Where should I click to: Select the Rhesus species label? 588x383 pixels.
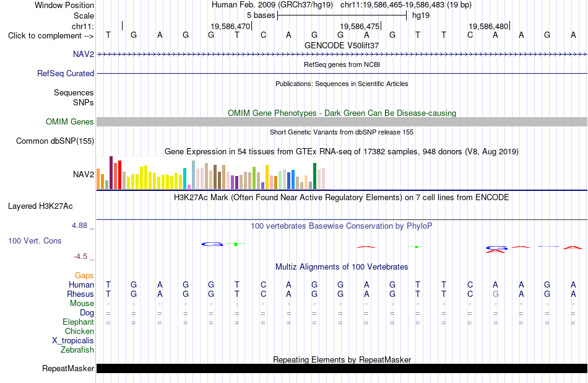point(80,294)
